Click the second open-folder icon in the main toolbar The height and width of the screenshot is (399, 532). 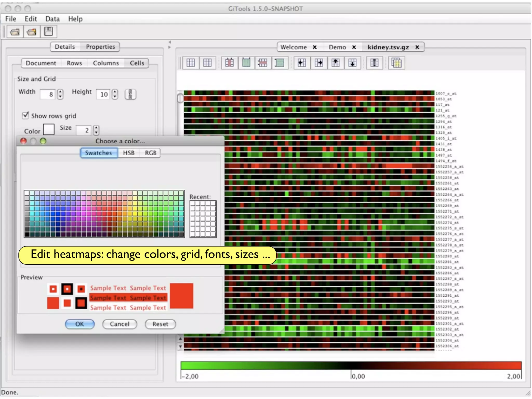click(x=31, y=32)
